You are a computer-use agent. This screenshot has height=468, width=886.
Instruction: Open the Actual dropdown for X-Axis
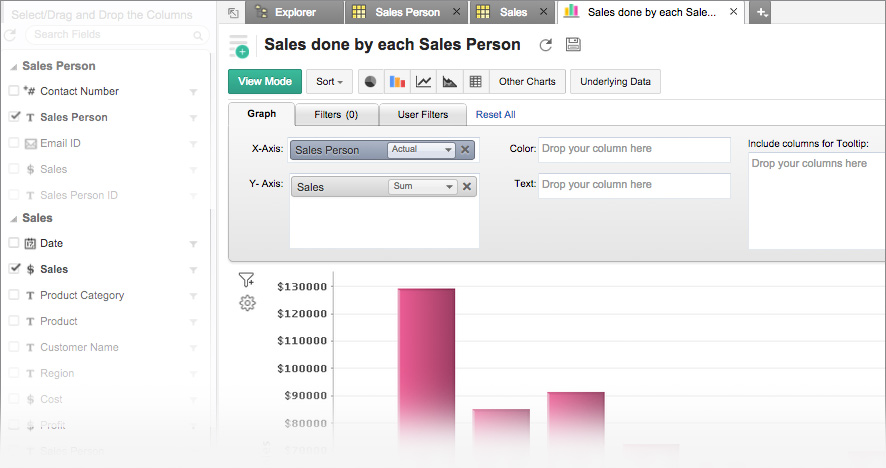[x=421, y=150]
